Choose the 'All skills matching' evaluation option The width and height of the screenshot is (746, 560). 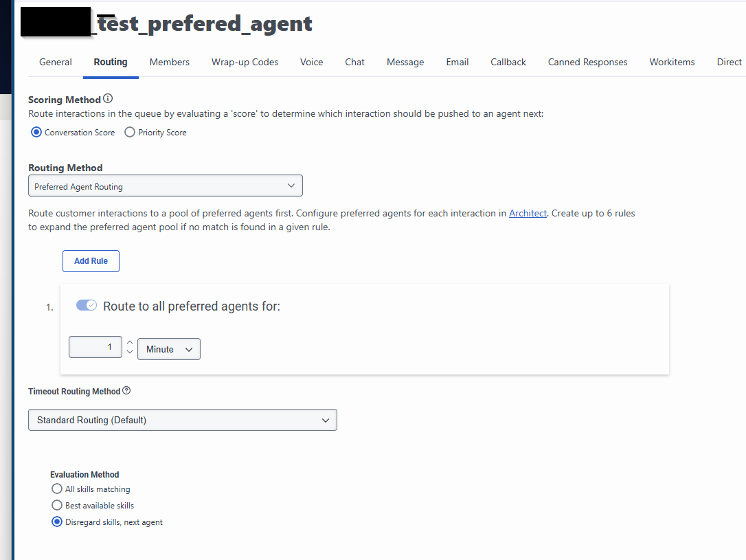(57, 489)
